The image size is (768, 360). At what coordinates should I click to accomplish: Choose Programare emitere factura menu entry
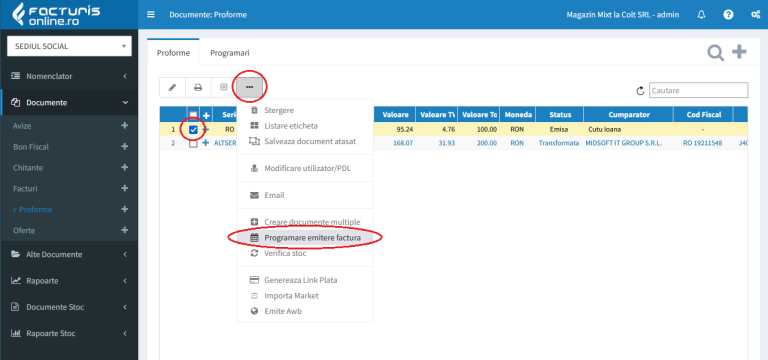tap(305, 238)
